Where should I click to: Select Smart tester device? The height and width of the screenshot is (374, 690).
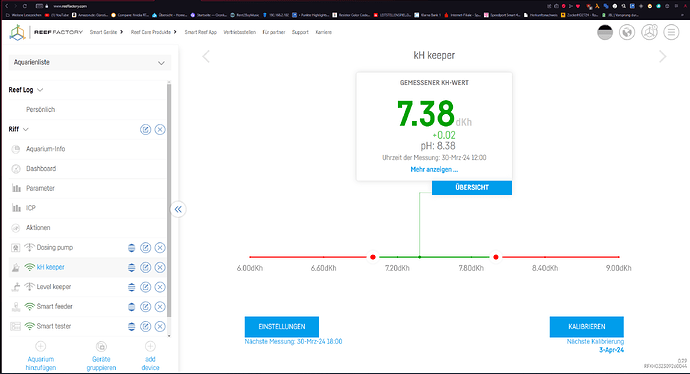[54, 326]
